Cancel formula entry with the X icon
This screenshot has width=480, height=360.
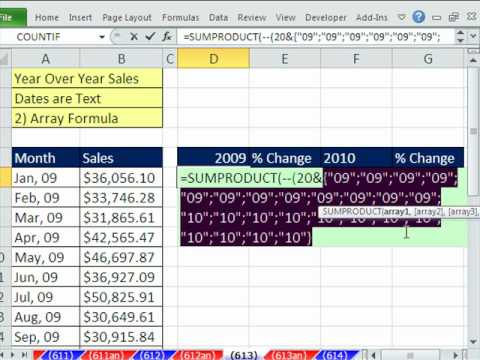point(134,37)
